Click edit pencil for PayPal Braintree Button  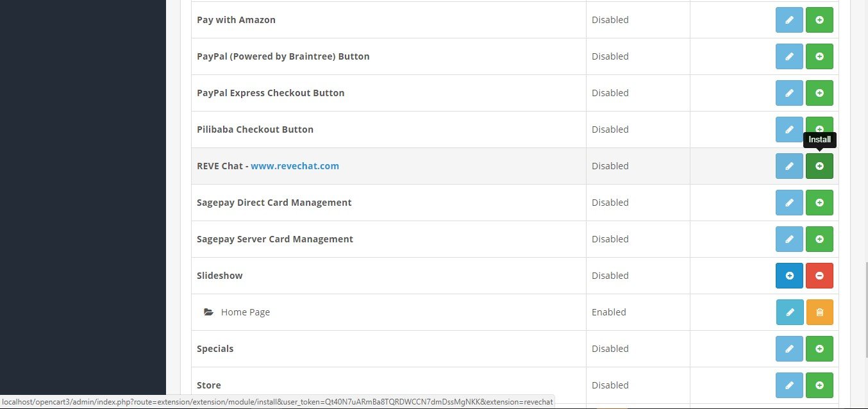[789, 56]
